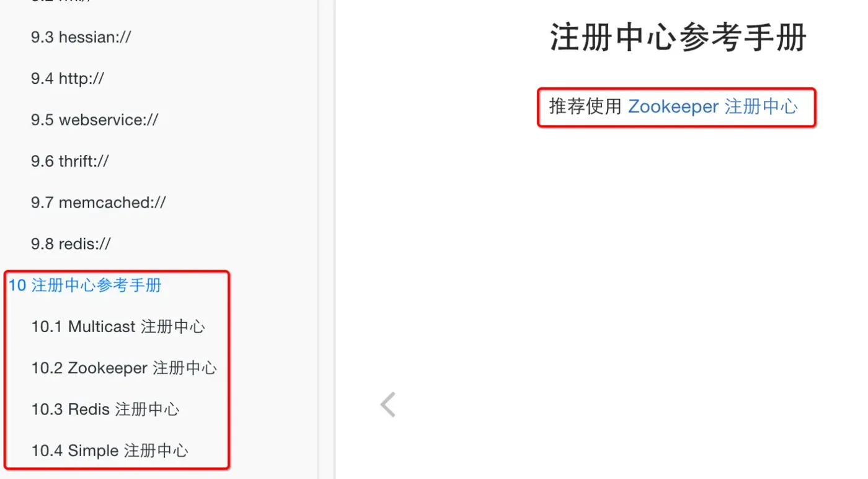868x479 pixels.
Task: Click the 推荐使用 text in content
Action: [585, 107]
